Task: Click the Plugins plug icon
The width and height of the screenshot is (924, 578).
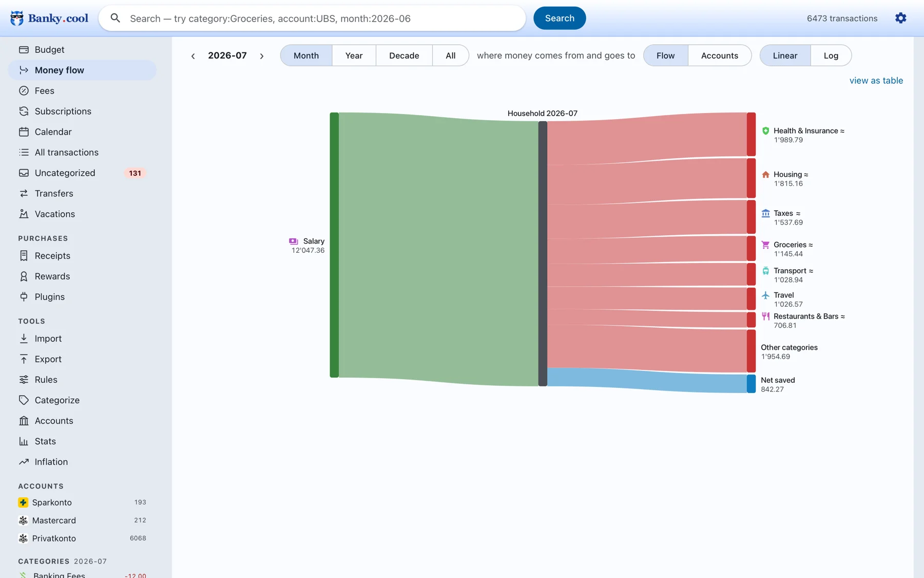Action: (24, 296)
